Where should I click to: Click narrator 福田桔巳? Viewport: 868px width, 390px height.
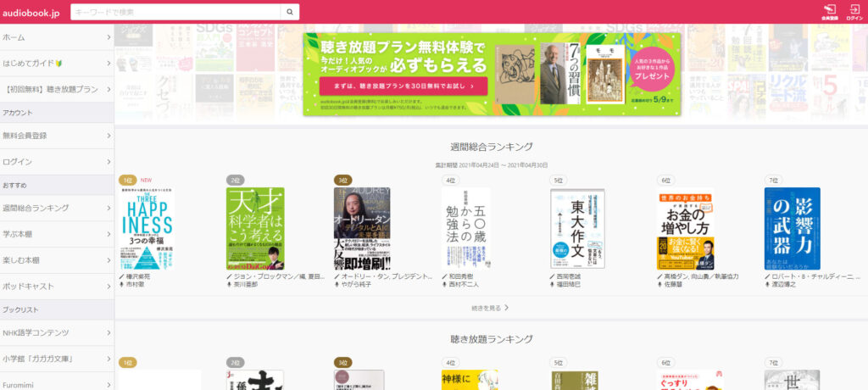[x=569, y=285]
